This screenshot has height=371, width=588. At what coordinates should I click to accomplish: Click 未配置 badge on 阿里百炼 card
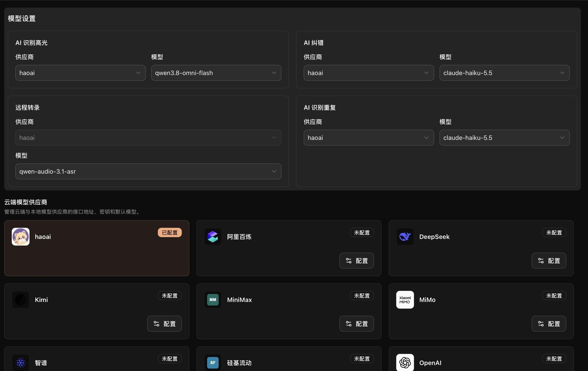pyautogui.click(x=362, y=233)
